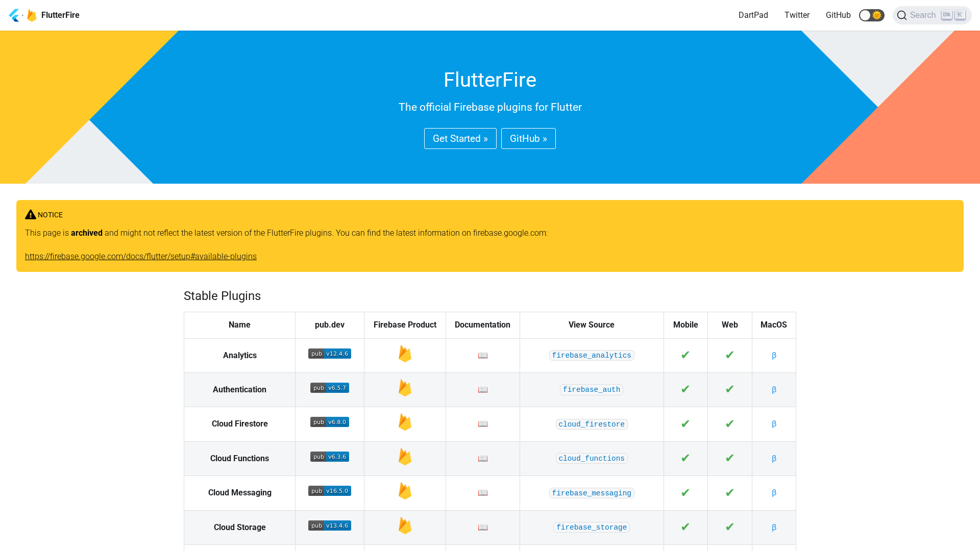Screen dimensions: 980x551
Task: Open Firebase product icon for Cloud Firestore
Action: coord(405,422)
